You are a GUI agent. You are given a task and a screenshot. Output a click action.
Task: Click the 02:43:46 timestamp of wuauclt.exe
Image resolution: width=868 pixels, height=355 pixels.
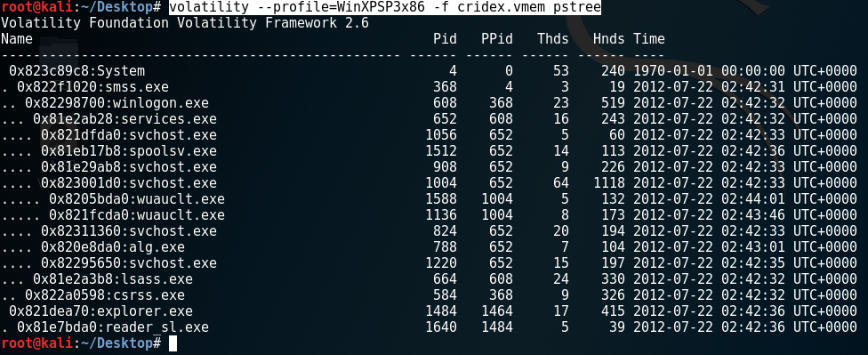(753, 215)
